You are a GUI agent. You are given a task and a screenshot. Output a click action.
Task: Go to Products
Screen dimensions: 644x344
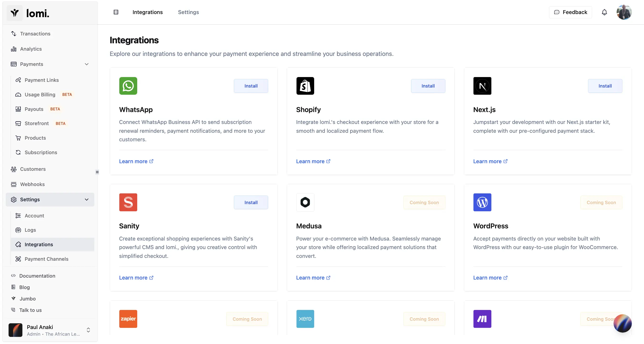point(52,138)
